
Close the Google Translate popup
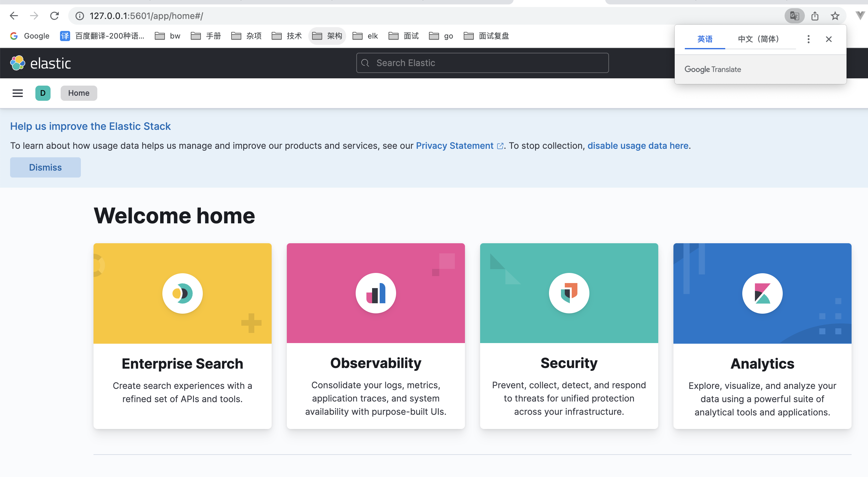829,39
